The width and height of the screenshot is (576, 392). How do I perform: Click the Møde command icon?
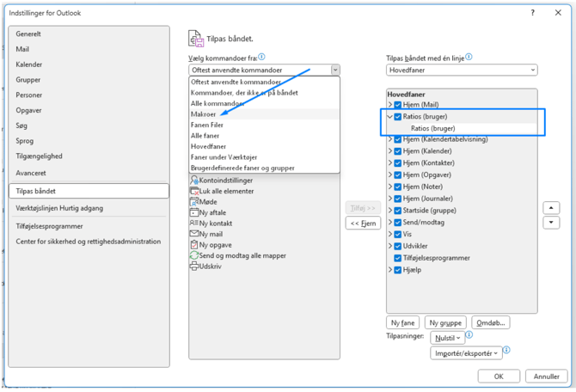click(x=194, y=202)
